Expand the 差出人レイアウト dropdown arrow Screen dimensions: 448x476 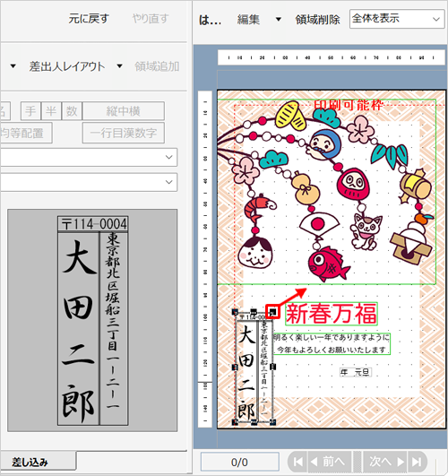click(119, 65)
